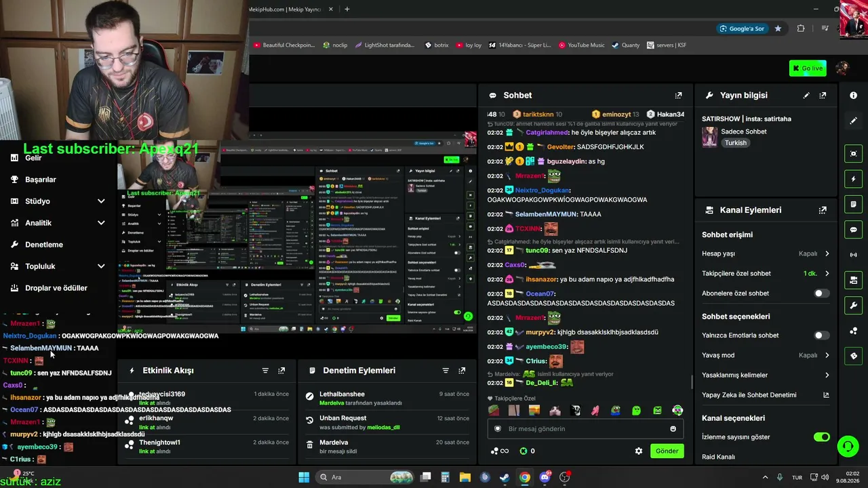
Task: Click the broadcast signal icon in the right sidebar
Action: [x=853, y=255]
